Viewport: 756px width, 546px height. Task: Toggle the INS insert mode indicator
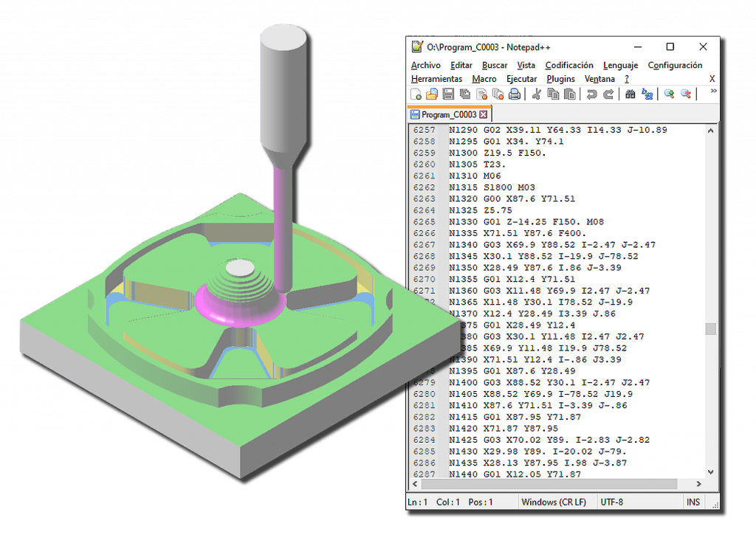tap(693, 502)
